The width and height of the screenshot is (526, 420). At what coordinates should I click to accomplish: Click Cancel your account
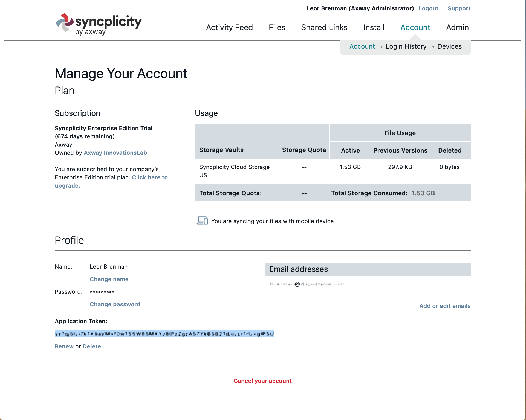tap(262, 381)
